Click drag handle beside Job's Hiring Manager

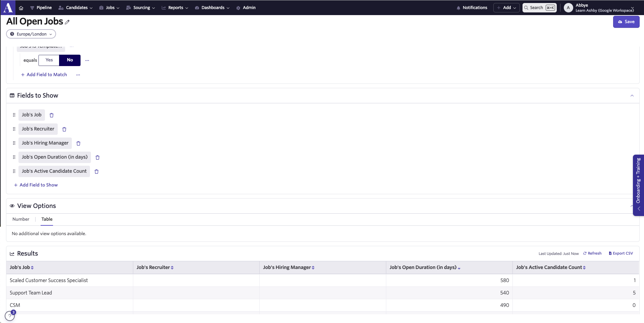pyautogui.click(x=14, y=143)
